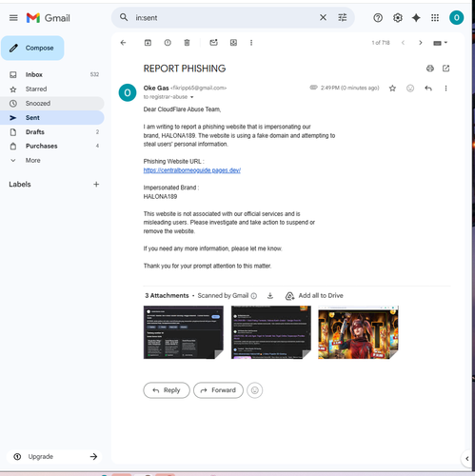Open the Google account avatar

click(456, 17)
